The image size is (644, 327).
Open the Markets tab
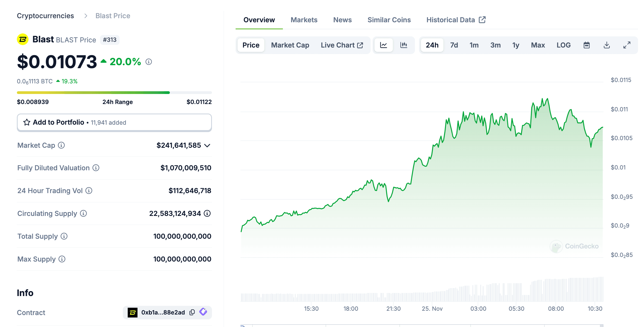coord(304,20)
